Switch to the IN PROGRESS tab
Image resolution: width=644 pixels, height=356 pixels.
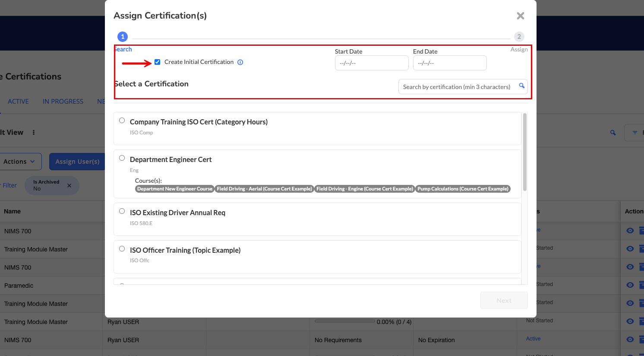click(63, 102)
